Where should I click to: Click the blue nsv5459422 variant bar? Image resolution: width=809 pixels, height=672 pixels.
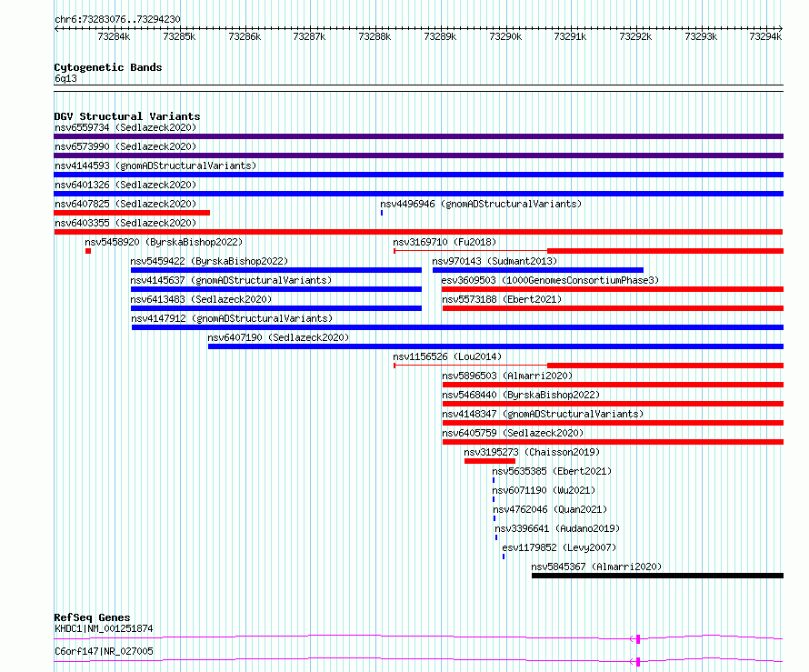click(276, 270)
